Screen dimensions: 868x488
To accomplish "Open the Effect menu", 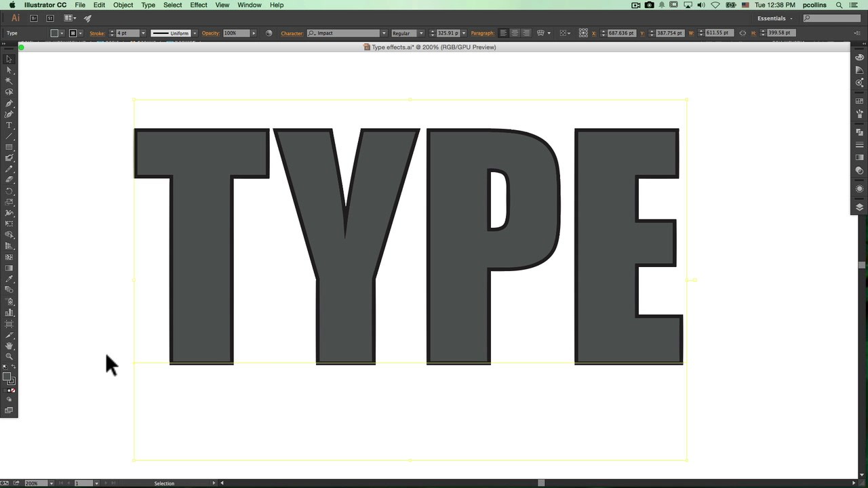I will pyautogui.click(x=199, y=5).
